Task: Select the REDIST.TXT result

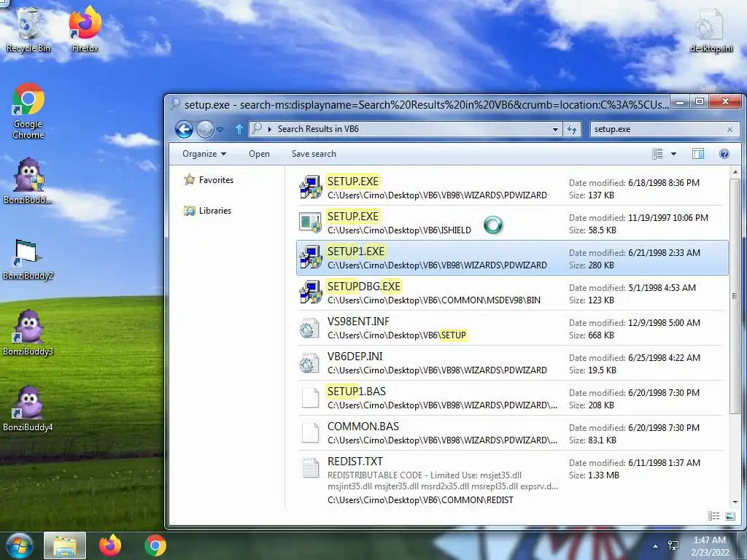Action: (x=512, y=480)
